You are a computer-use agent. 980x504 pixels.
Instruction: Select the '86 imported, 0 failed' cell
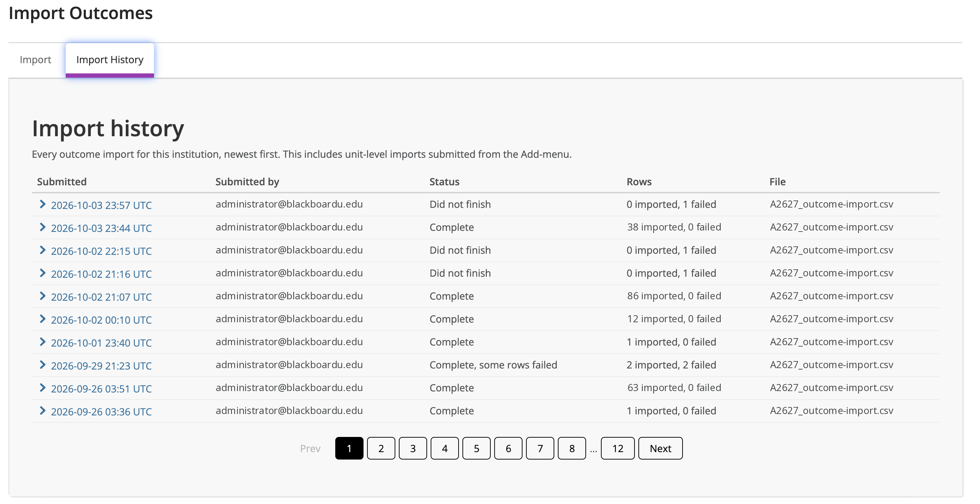[x=674, y=296]
